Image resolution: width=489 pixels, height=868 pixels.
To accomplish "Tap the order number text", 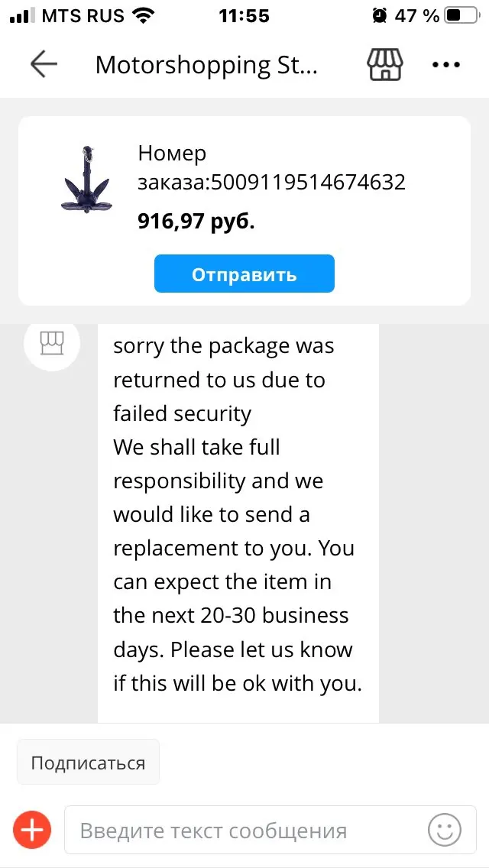I will click(271, 167).
